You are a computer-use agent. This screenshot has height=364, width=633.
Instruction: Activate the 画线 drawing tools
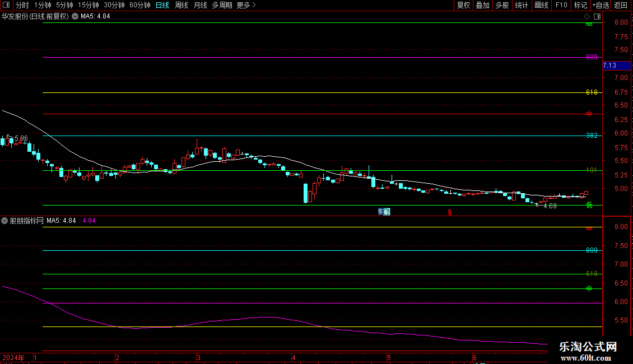[541, 5]
